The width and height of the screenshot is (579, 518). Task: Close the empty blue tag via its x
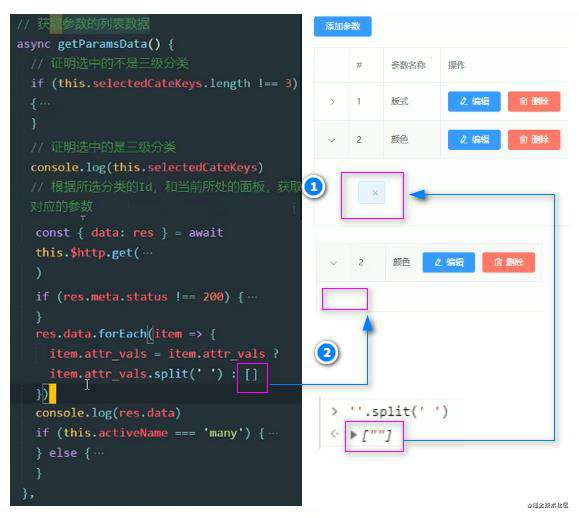pos(375,192)
